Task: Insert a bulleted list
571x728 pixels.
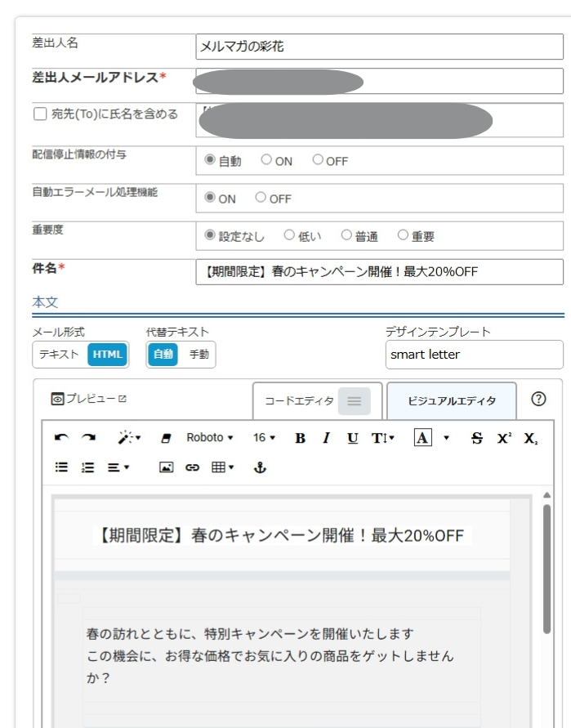Action: pyautogui.click(x=61, y=467)
